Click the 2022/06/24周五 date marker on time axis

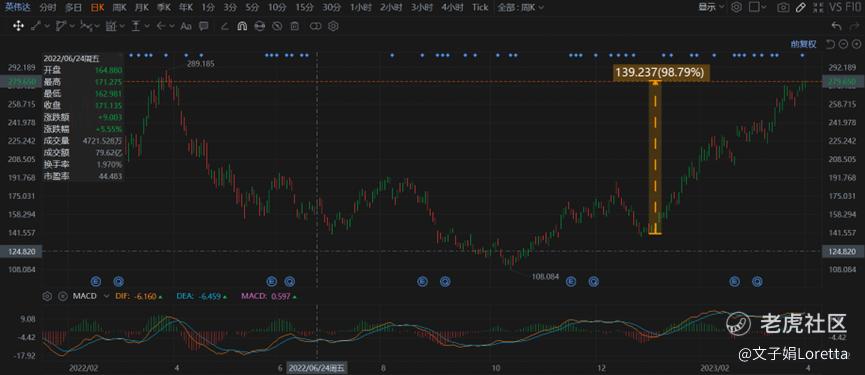click(317, 367)
